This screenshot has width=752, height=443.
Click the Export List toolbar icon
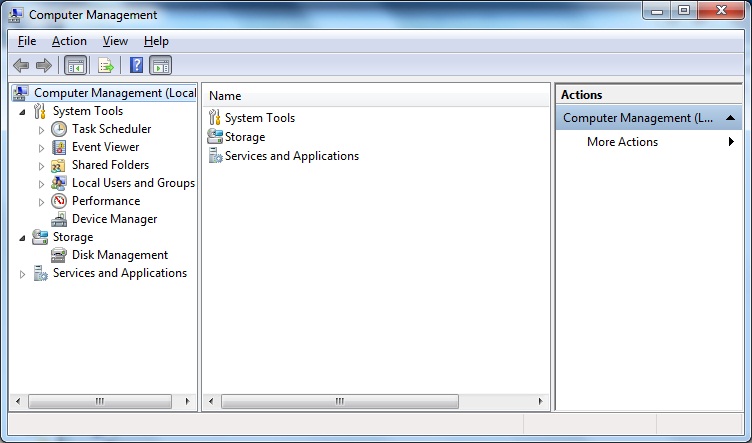tap(106, 65)
